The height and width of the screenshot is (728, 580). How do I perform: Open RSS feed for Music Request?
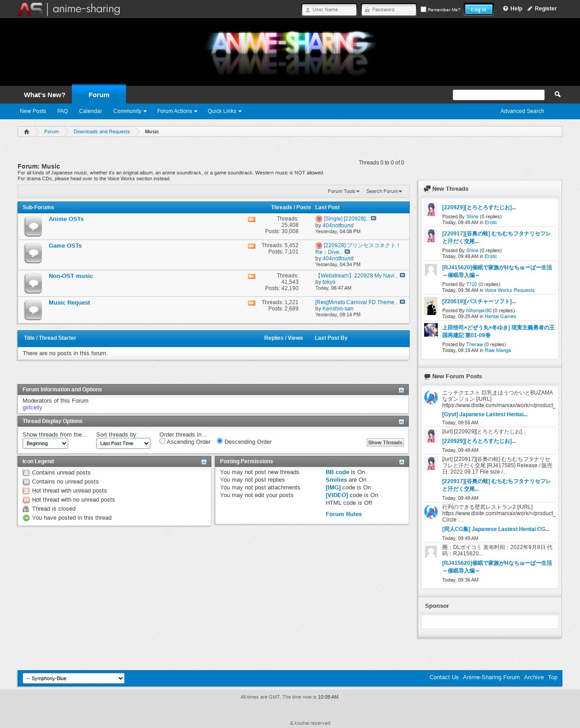pos(252,303)
